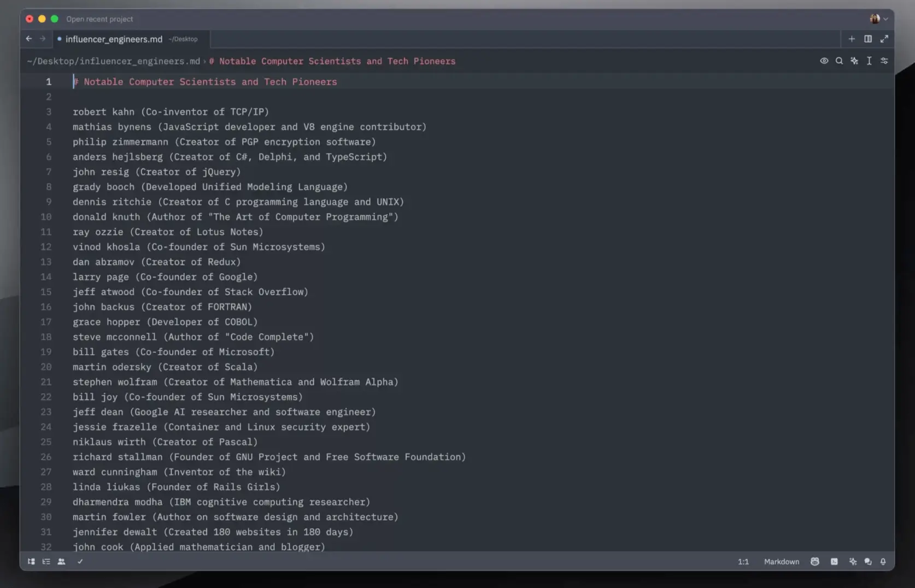The height and width of the screenshot is (588, 915).
Task: Open the Markdown language selector
Action: click(x=781, y=561)
